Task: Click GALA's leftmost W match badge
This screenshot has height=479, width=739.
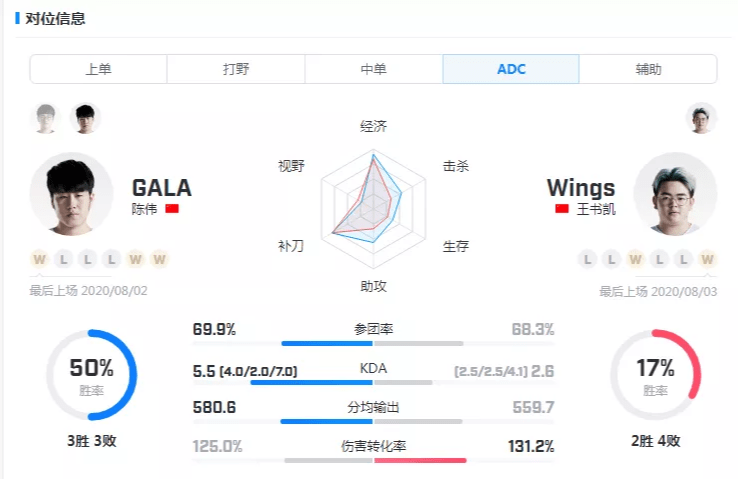Action: point(40,260)
